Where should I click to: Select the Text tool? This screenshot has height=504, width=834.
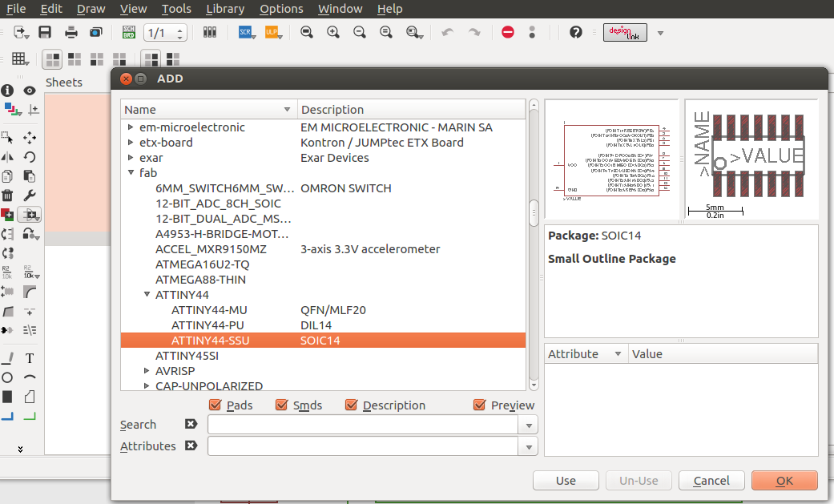click(30, 358)
